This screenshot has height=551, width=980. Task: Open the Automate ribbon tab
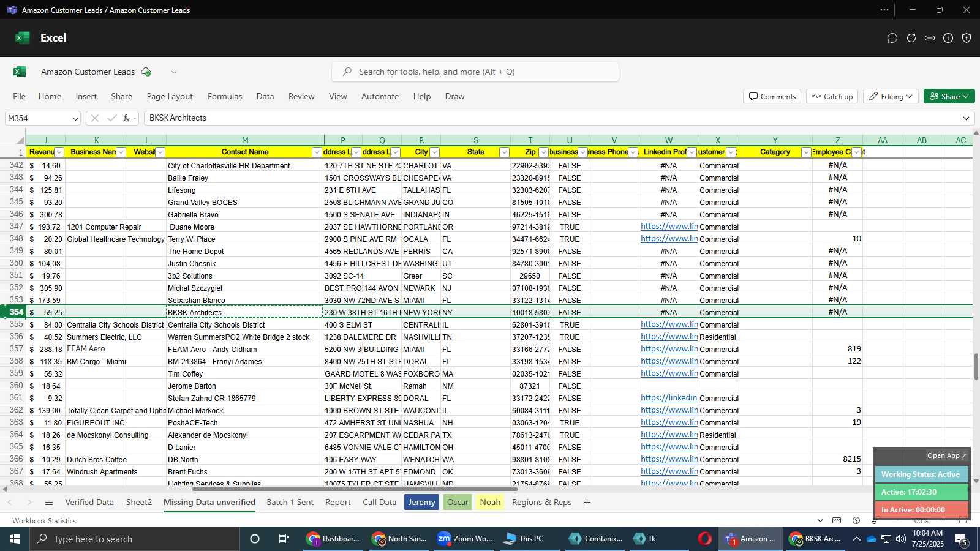(x=380, y=96)
